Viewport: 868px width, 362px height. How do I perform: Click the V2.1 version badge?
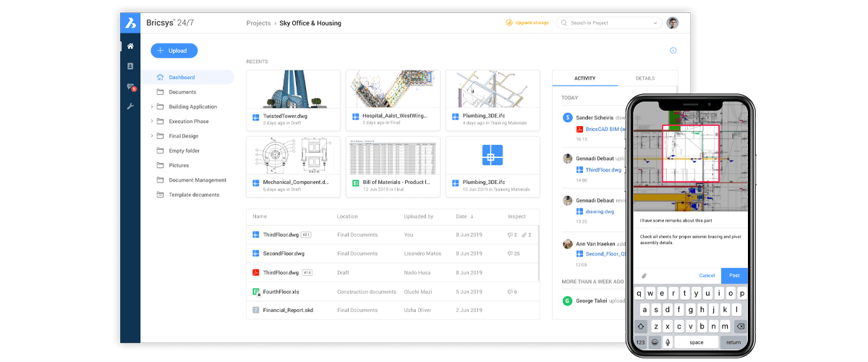coord(306,235)
